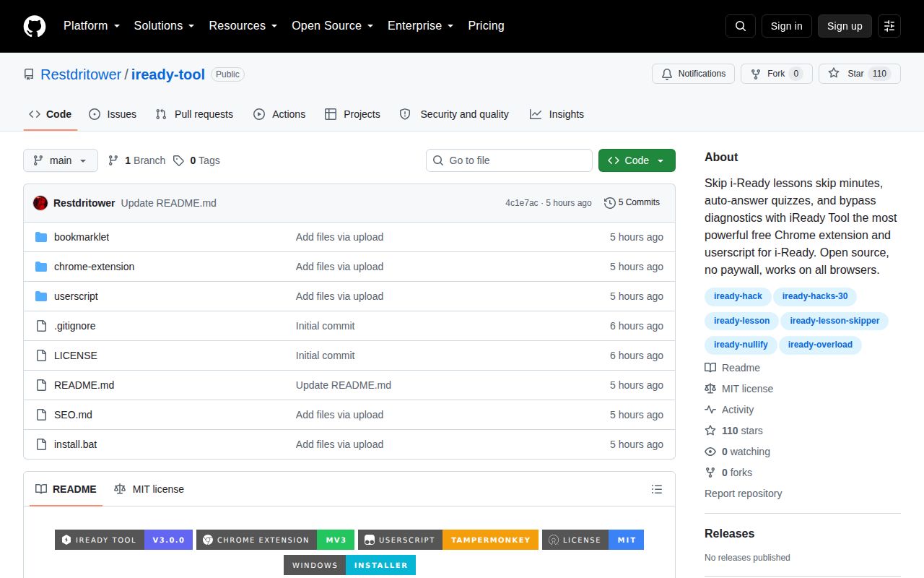Open the Platform dropdown menu
This screenshot has height=578, width=924.
92,26
